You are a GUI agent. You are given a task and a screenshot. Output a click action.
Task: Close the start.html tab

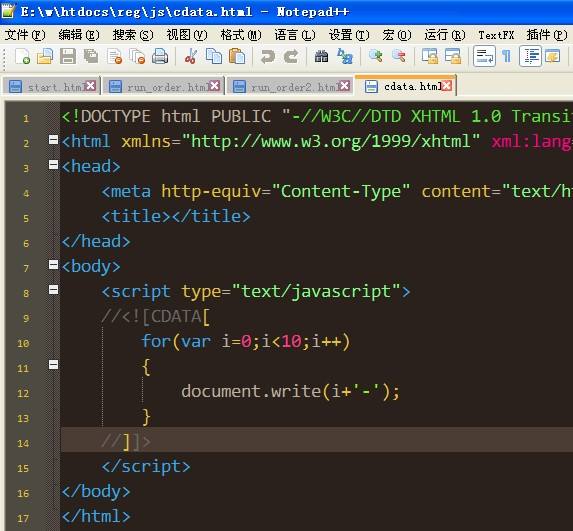[x=90, y=86]
